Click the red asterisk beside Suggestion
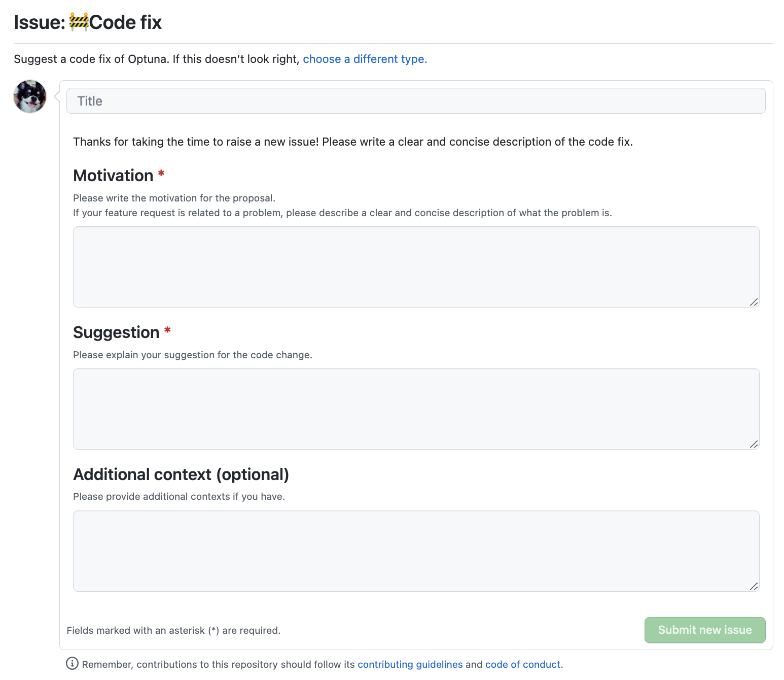The height and width of the screenshot is (680, 784). (x=167, y=331)
